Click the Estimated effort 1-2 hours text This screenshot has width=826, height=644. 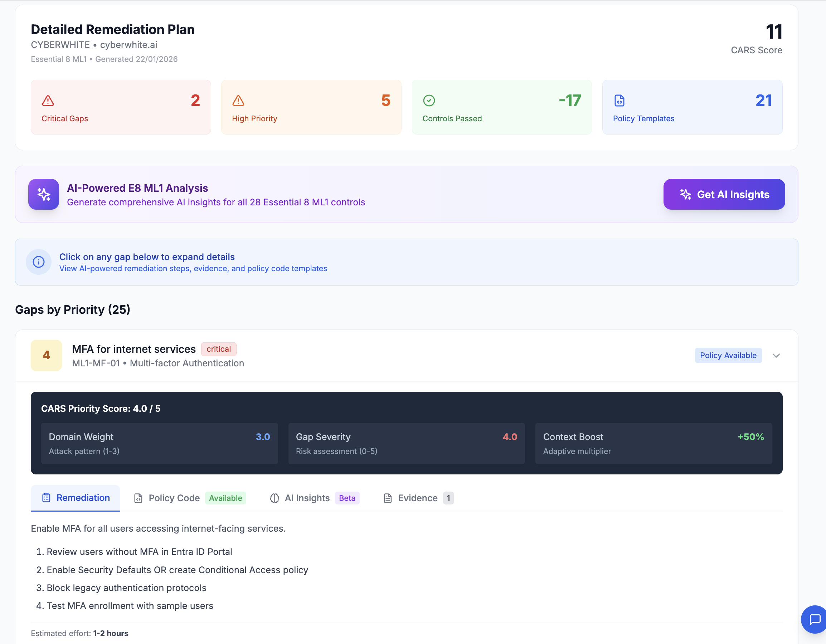79,633
